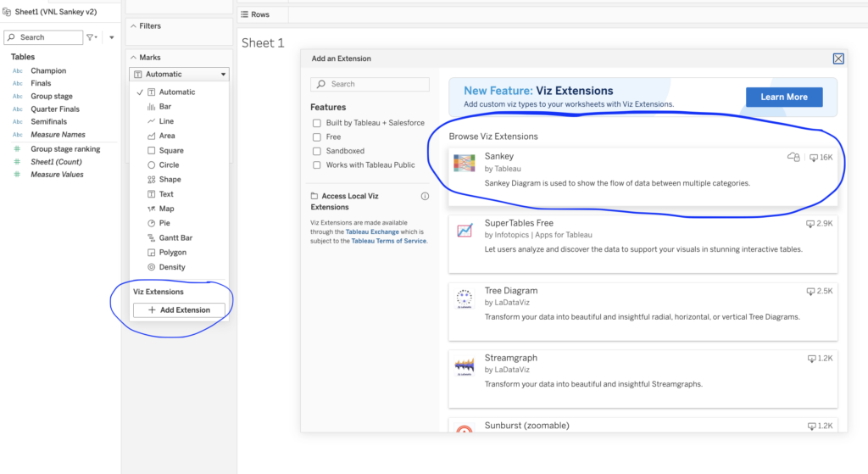Click the Streamgraph extension icon

tap(464, 365)
